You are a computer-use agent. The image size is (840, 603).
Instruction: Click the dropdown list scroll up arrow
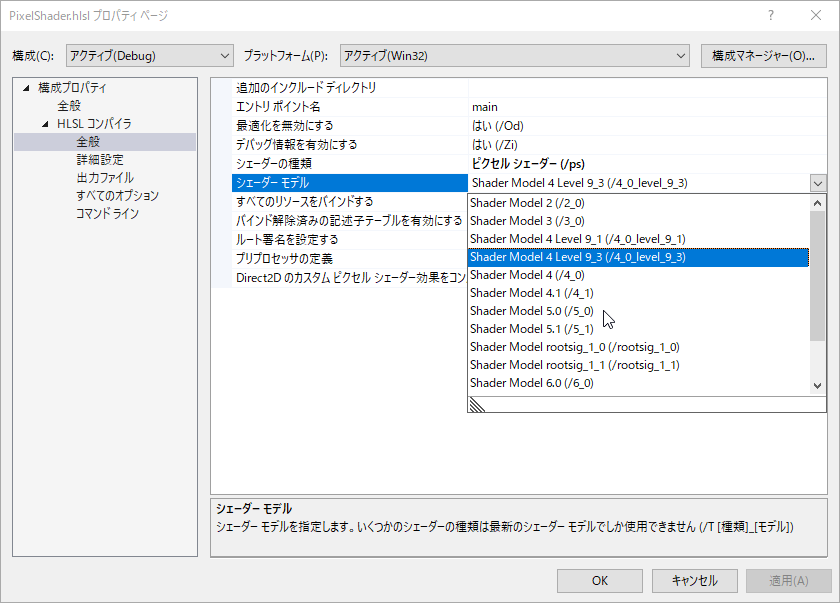point(817,203)
